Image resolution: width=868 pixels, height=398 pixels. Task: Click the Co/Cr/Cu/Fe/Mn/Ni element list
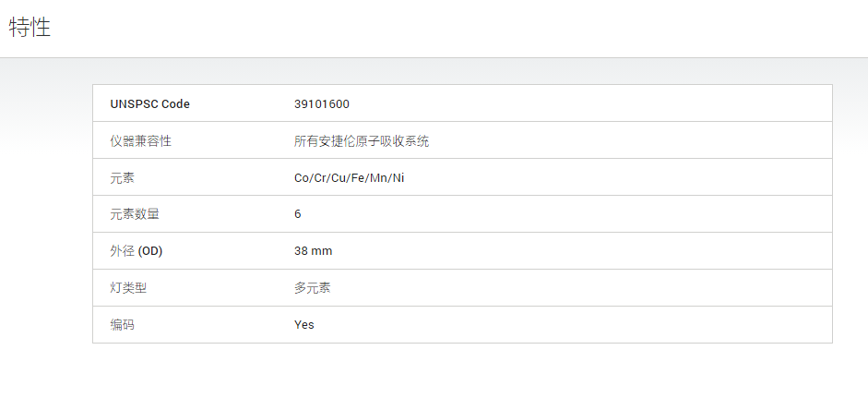350,178
